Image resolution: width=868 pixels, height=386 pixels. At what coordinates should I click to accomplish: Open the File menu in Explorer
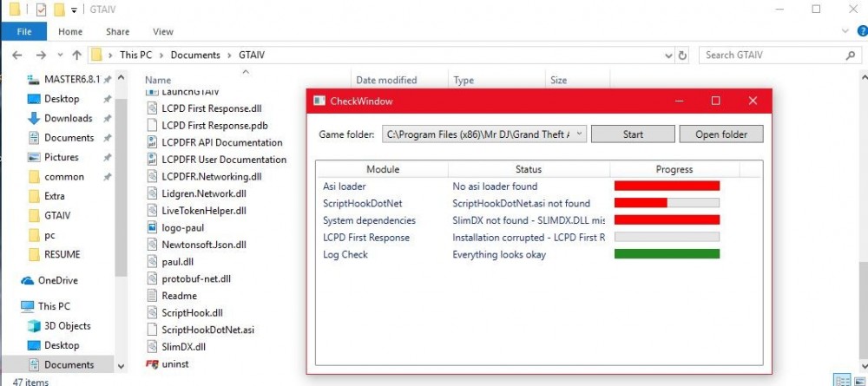[x=24, y=31]
